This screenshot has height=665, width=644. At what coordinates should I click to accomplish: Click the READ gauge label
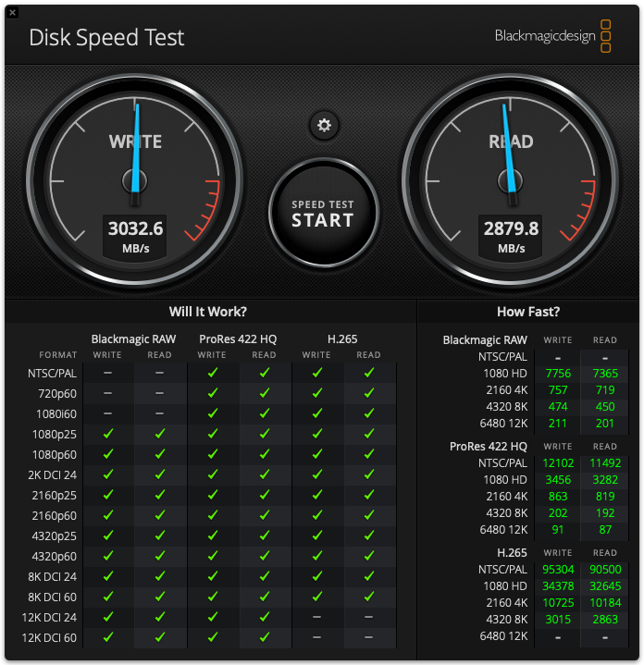pos(511,142)
